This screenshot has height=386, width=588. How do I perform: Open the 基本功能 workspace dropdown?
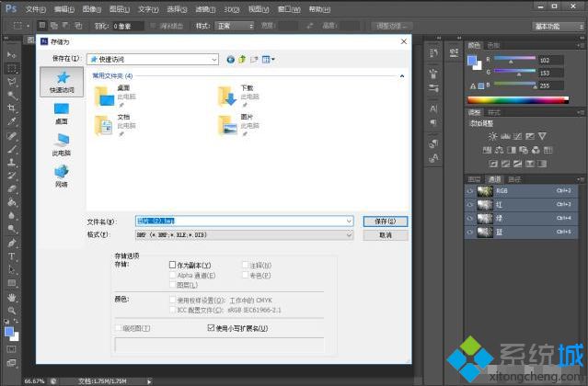pyautogui.click(x=558, y=27)
